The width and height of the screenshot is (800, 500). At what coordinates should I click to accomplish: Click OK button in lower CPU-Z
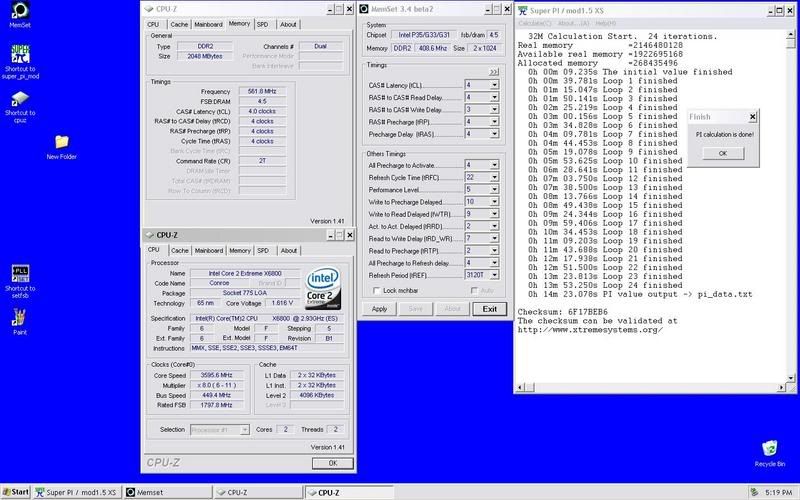(x=333, y=463)
